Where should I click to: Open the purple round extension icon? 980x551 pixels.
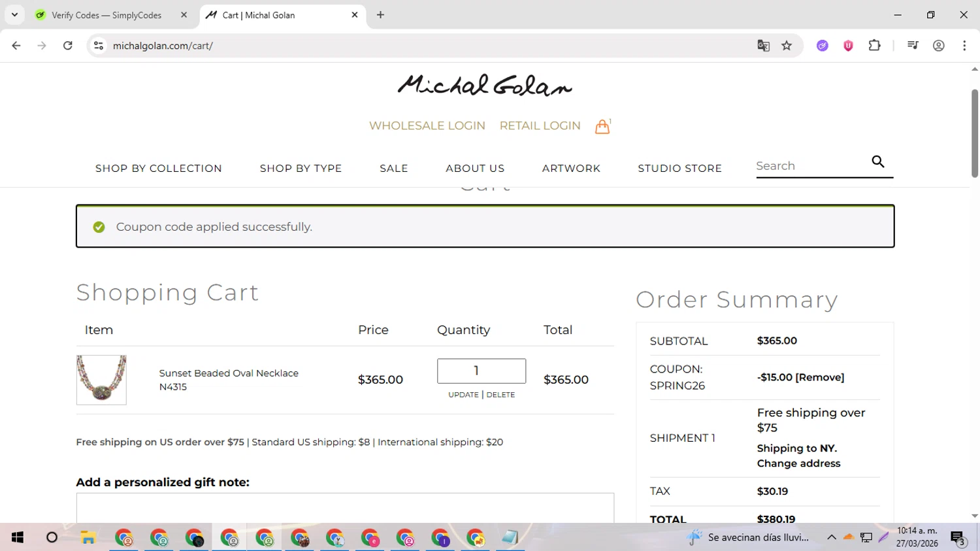823,46
